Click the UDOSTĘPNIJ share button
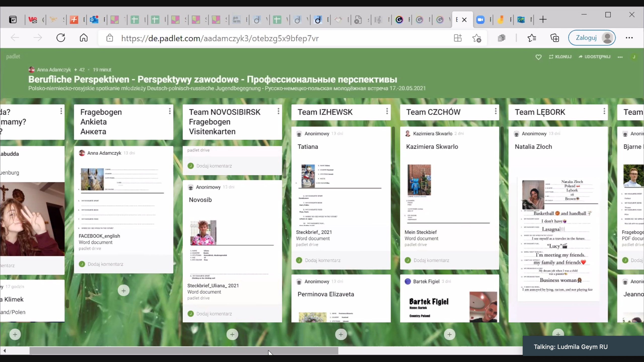 click(x=594, y=57)
